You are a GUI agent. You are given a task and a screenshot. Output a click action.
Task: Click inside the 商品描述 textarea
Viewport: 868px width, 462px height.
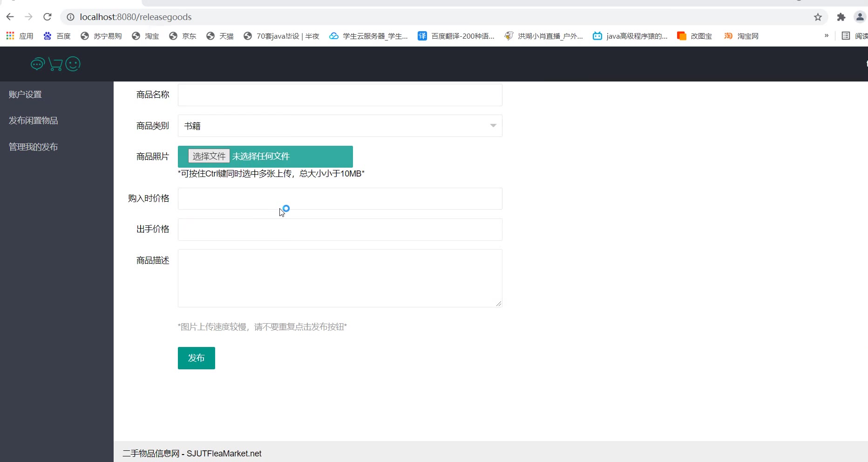click(x=340, y=279)
